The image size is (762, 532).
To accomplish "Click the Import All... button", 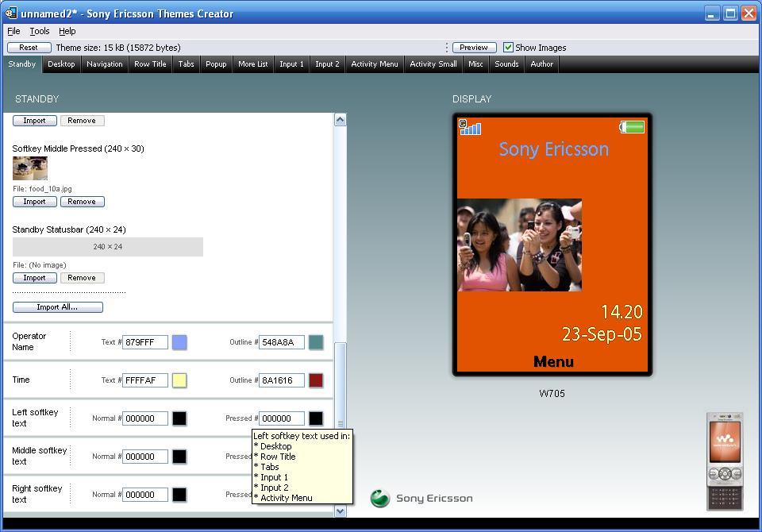I will click(58, 307).
